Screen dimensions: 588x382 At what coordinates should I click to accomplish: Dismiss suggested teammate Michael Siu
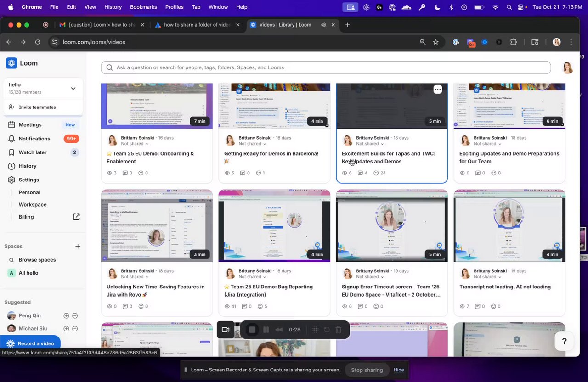coord(75,329)
